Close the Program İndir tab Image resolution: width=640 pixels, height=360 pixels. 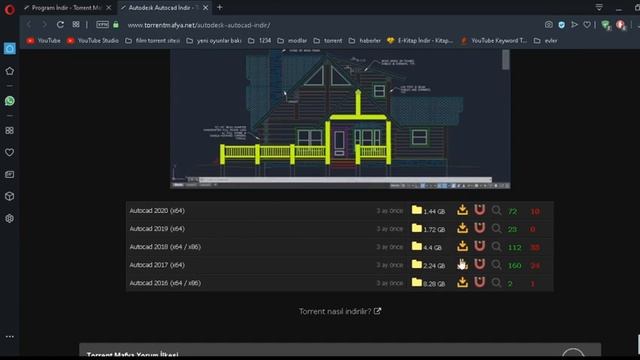pos(109,8)
